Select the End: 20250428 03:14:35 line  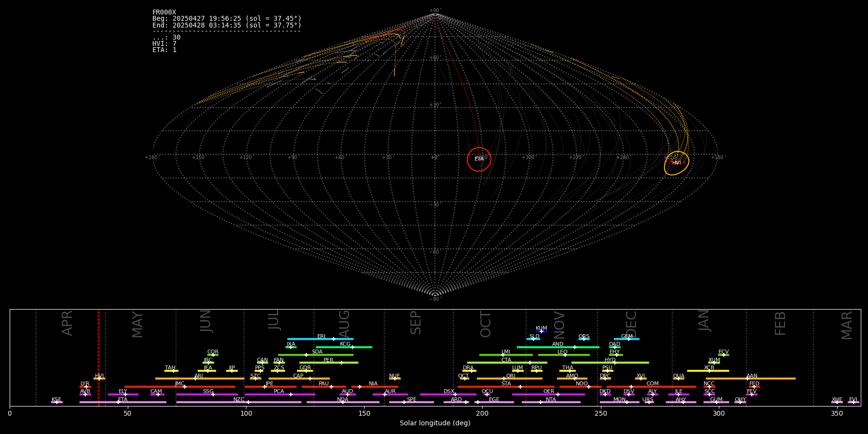[227, 25]
